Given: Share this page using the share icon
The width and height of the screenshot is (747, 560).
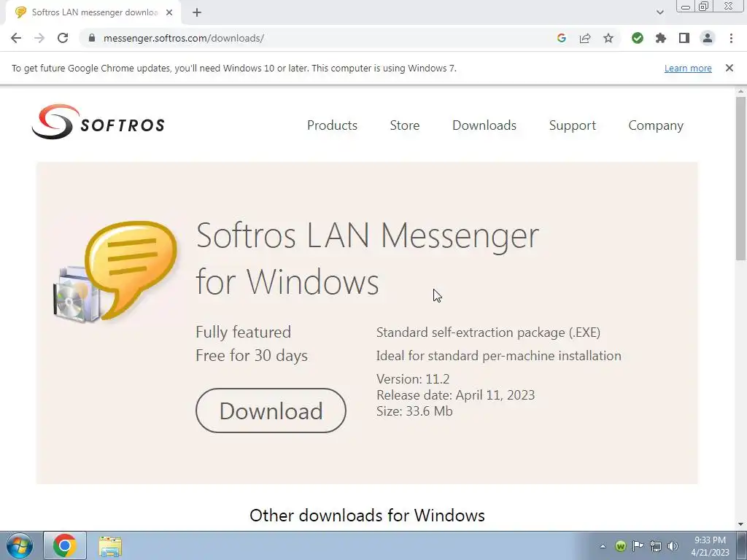Looking at the screenshot, I should [x=585, y=38].
